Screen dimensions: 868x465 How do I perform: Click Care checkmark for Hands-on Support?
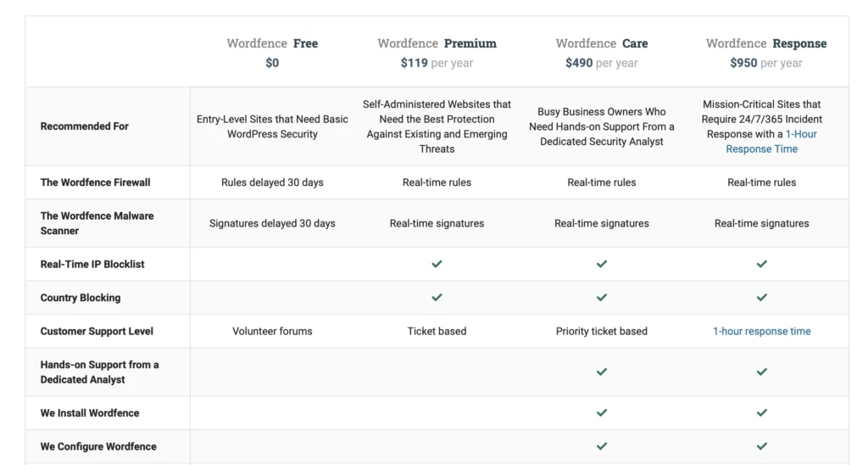[x=602, y=372]
